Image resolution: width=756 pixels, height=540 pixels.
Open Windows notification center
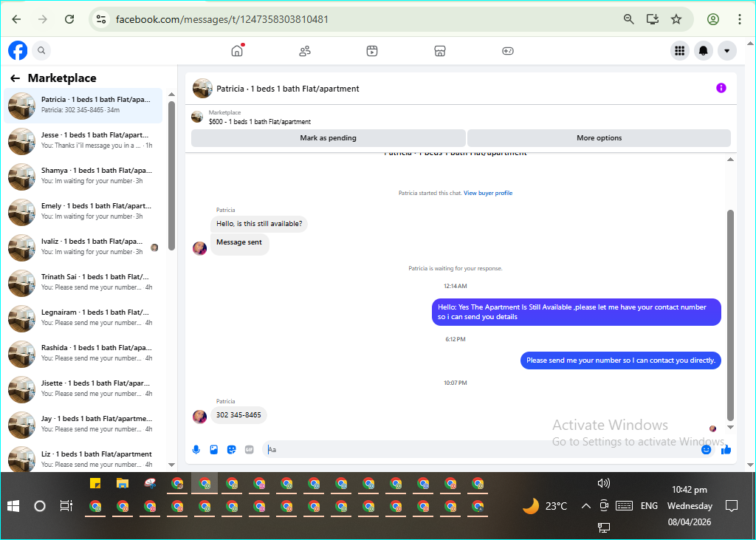(732, 506)
